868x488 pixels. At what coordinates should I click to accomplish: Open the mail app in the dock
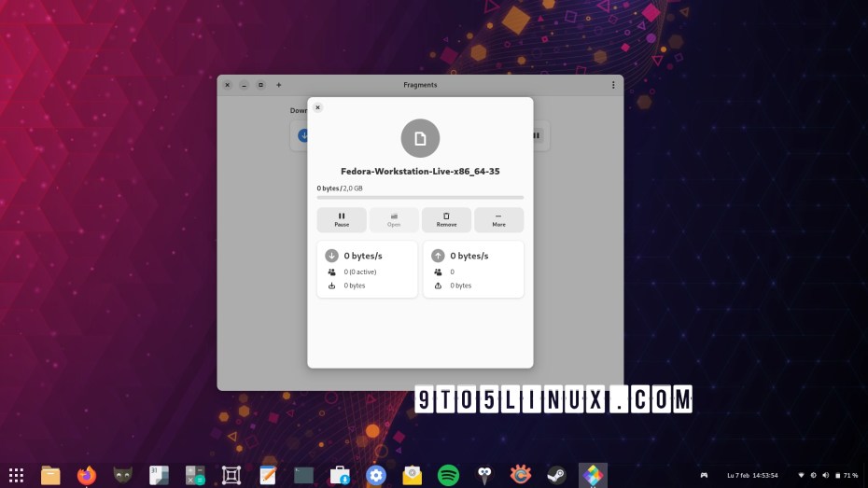coord(412,475)
